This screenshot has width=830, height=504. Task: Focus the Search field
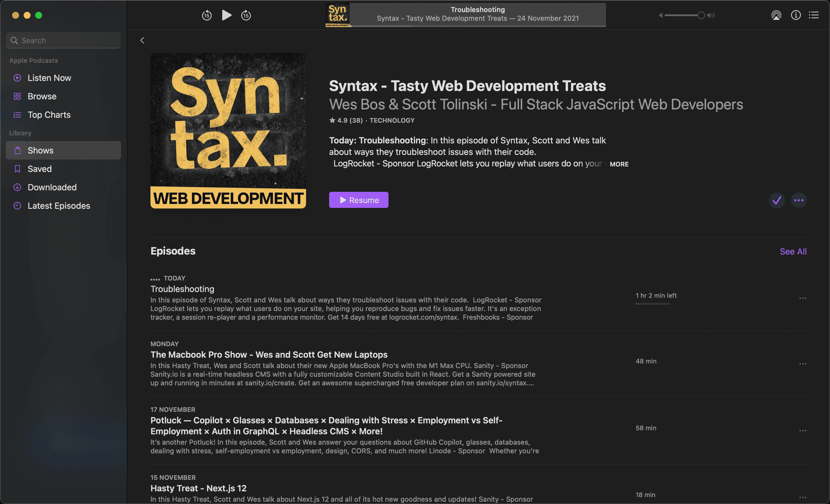click(x=63, y=40)
